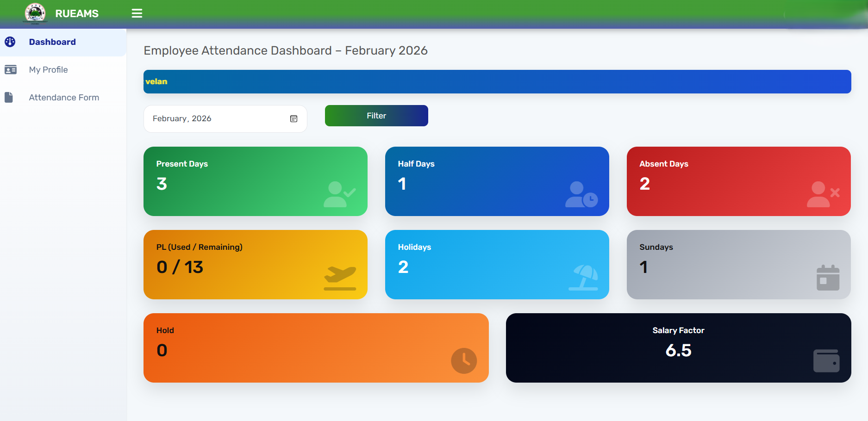Open the calendar icon in the month picker

(293, 118)
